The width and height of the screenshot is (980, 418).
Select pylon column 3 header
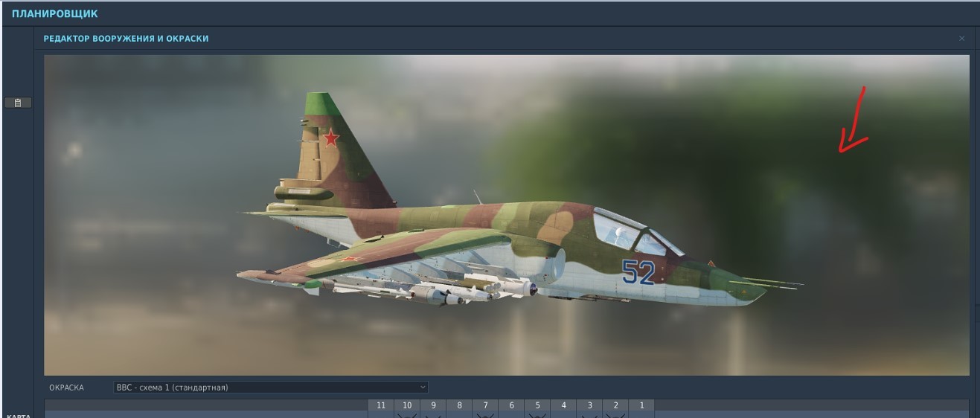589,405
